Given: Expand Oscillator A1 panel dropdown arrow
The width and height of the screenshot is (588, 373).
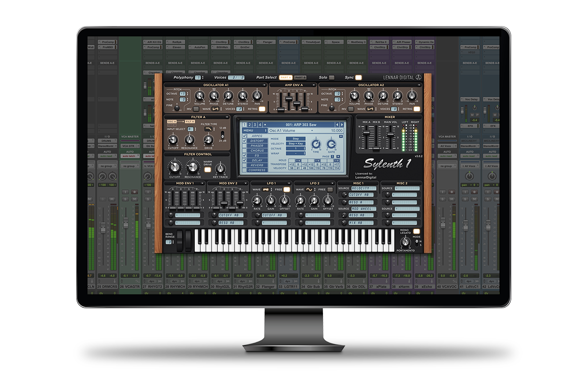Looking at the screenshot, I should [x=265, y=85].
